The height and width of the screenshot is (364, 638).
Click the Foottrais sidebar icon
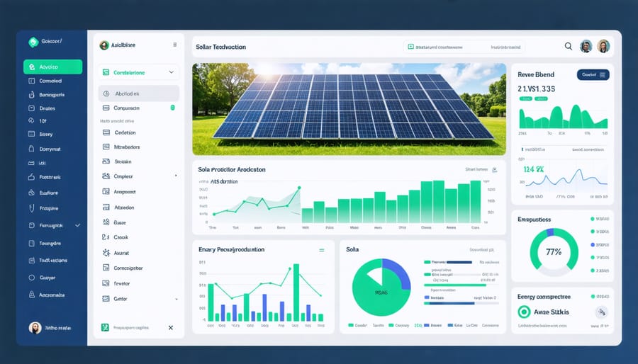[31, 177]
